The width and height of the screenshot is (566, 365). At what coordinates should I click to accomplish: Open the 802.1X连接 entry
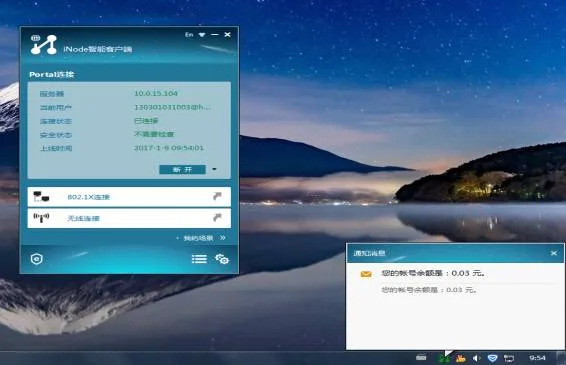(129, 197)
